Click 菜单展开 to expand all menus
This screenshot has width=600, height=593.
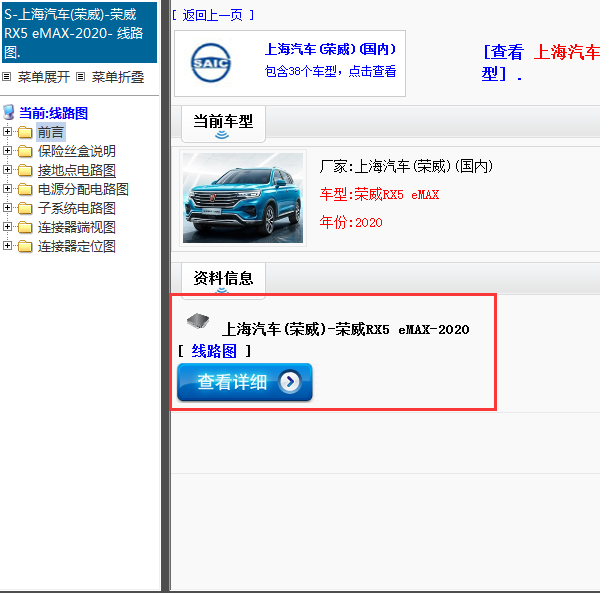point(44,77)
